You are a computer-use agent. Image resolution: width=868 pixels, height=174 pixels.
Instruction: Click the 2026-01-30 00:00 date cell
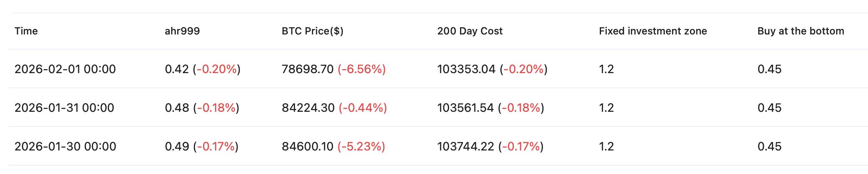(x=65, y=146)
